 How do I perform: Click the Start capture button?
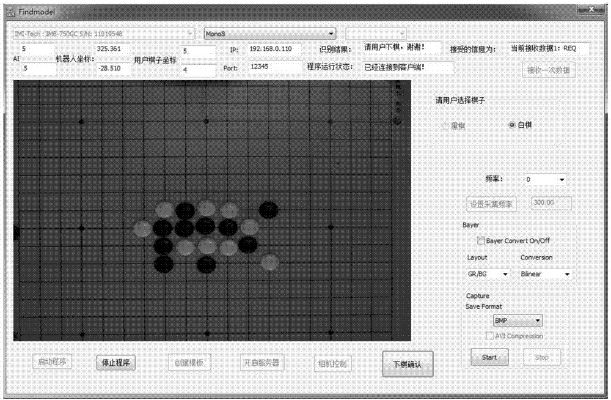[x=489, y=357]
